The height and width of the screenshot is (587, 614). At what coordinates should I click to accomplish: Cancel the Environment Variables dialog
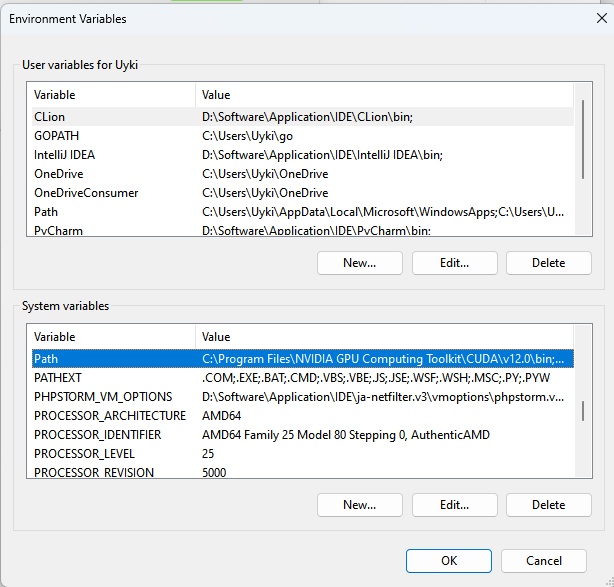point(544,561)
